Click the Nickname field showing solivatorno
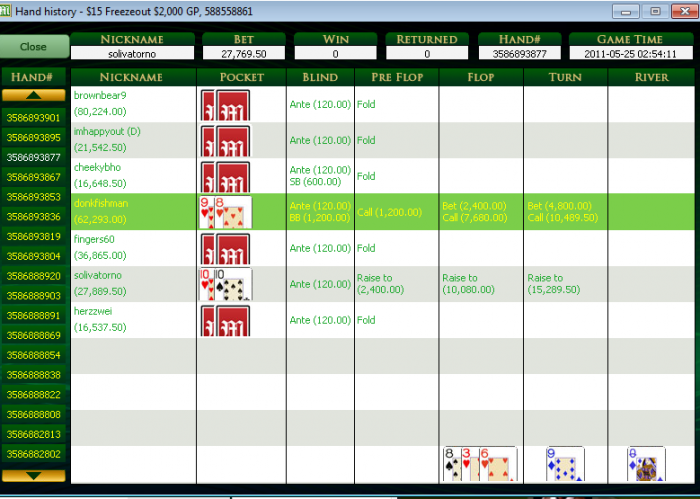Image resolution: width=700 pixels, height=499 pixels. [x=132, y=54]
